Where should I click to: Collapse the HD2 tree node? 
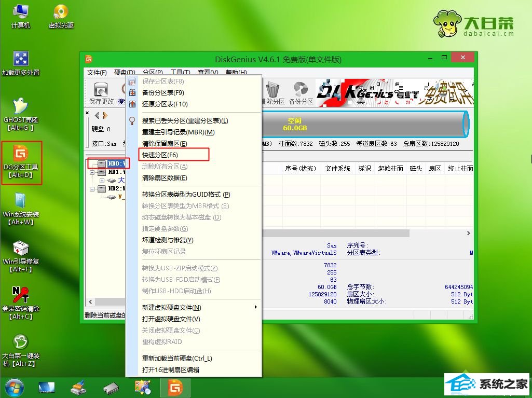92,189
